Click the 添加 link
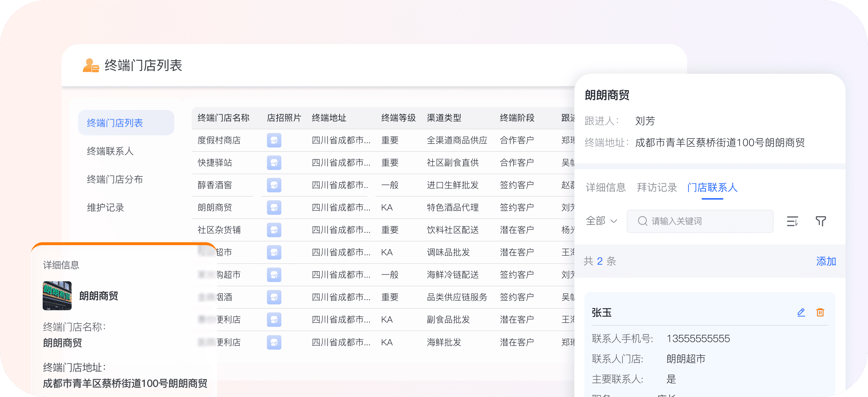Screen dimensions: 868x397 click(826, 261)
